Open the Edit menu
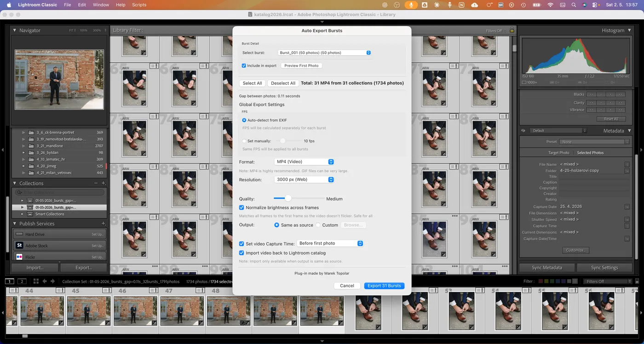Image resolution: width=644 pixels, height=344 pixels. click(82, 5)
